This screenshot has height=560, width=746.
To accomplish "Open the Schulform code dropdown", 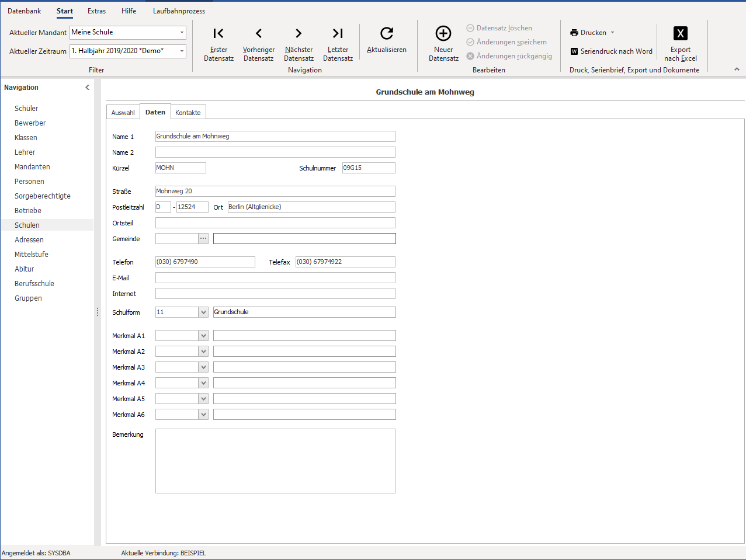I will click(x=203, y=312).
